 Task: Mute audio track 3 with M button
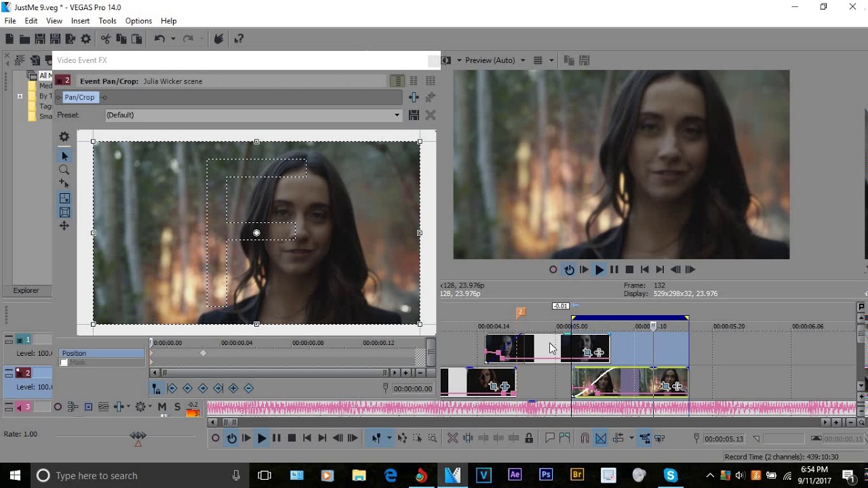162,407
